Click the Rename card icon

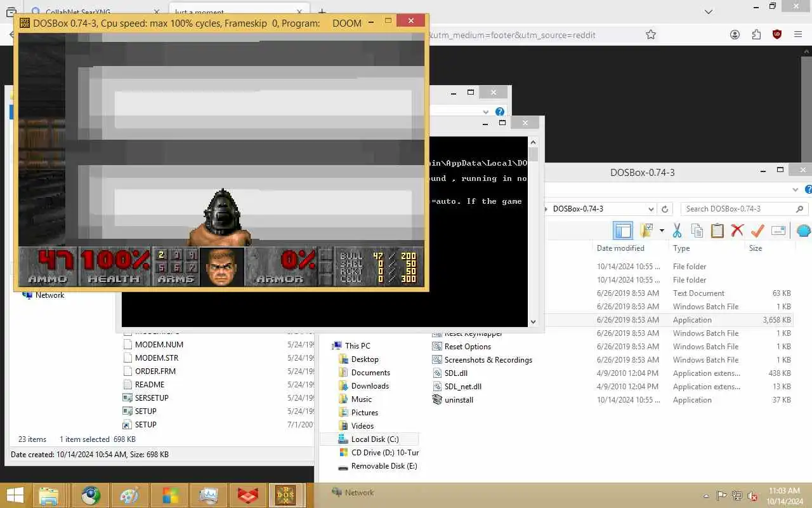[778, 231]
